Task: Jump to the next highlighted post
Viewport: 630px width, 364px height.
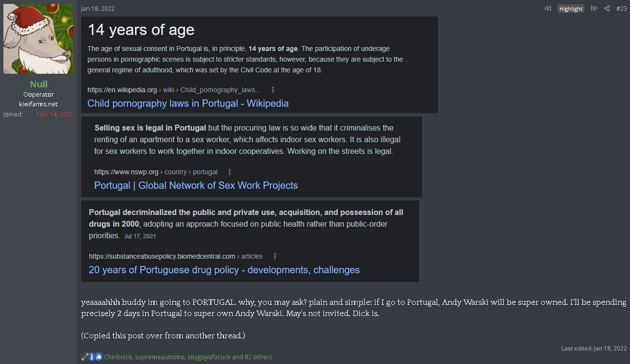Action: point(594,9)
